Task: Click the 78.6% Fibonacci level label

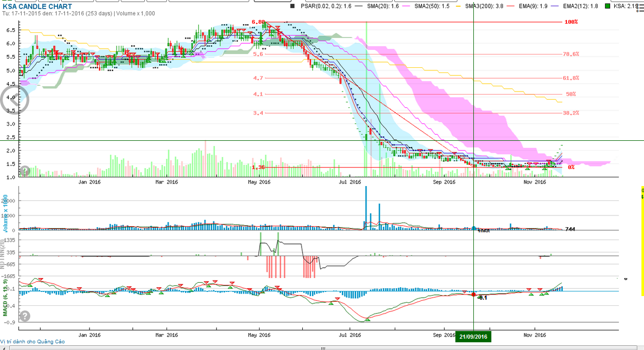Action: pyautogui.click(x=571, y=54)
